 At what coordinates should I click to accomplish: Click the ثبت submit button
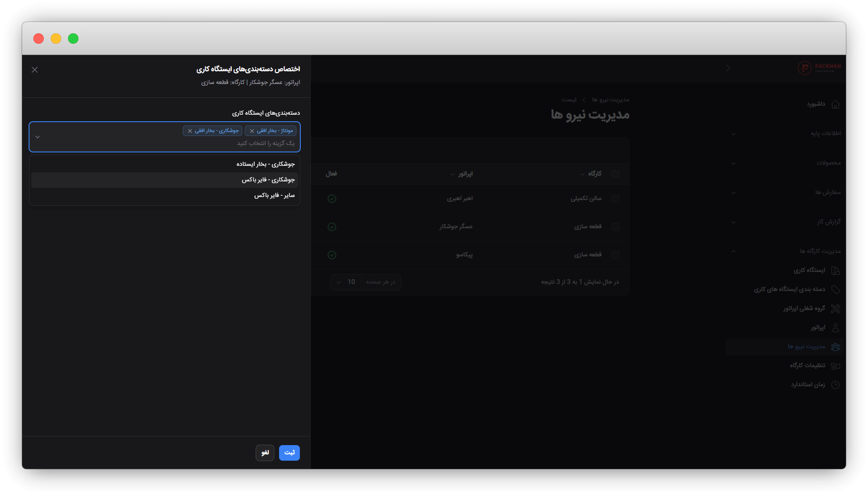point(289,452)
